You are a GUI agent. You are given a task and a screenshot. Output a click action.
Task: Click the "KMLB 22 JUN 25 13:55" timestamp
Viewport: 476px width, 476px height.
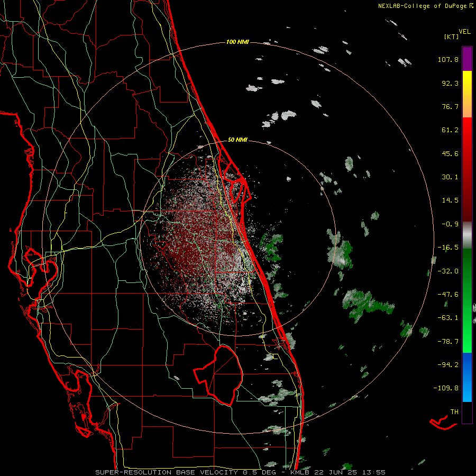(x=338, y=472)
